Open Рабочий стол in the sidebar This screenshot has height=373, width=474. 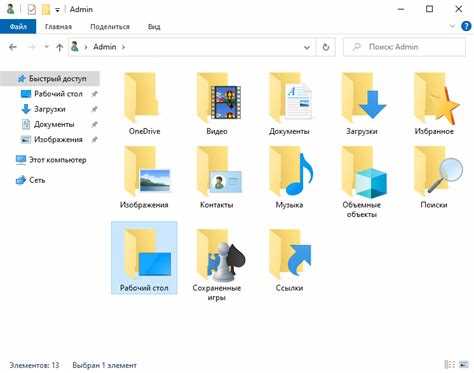coord(58,94)
